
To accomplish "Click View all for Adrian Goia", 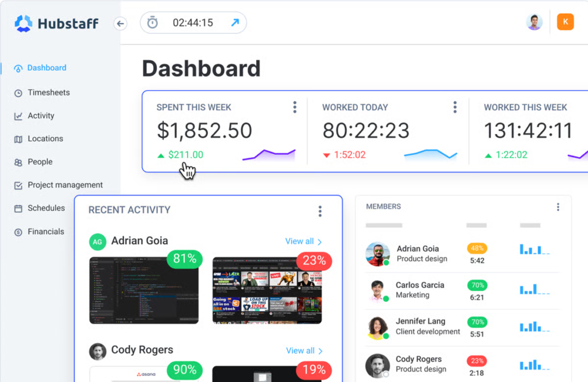I will [303, 241].
